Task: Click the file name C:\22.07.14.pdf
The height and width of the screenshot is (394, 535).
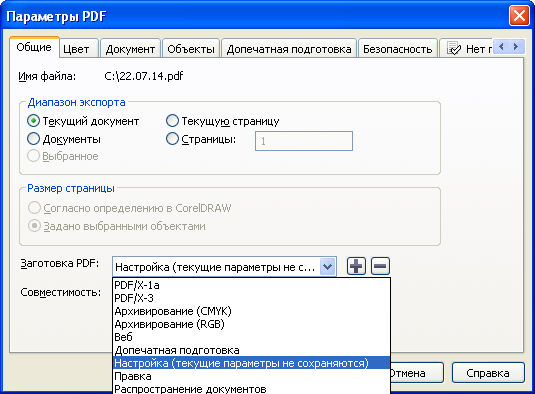Action: point(144,76)
